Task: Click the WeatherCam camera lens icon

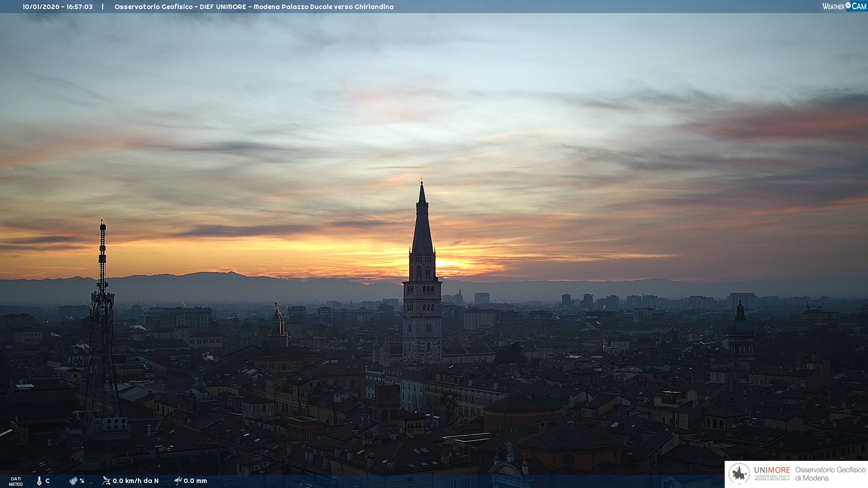Action: coord(848,5)
